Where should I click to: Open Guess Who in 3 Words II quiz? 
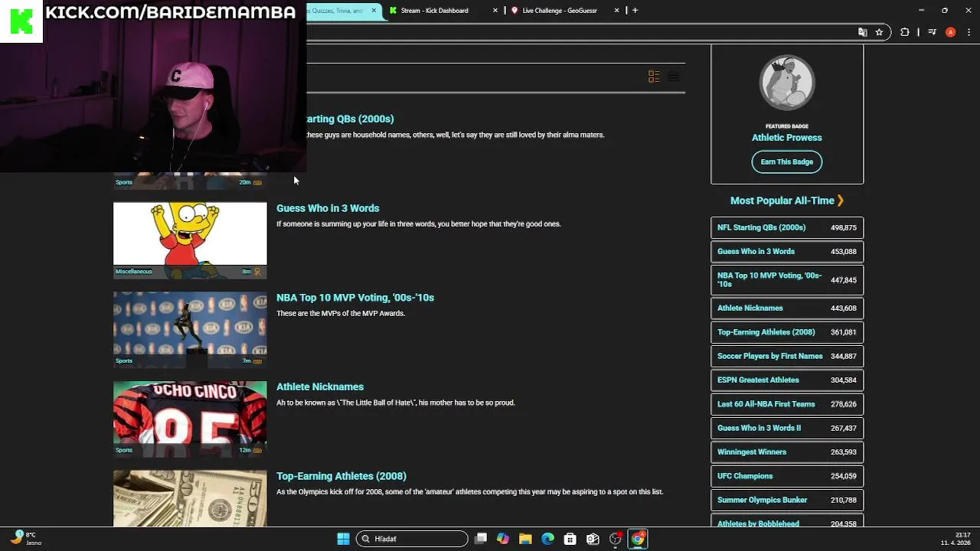pos(787,428)
